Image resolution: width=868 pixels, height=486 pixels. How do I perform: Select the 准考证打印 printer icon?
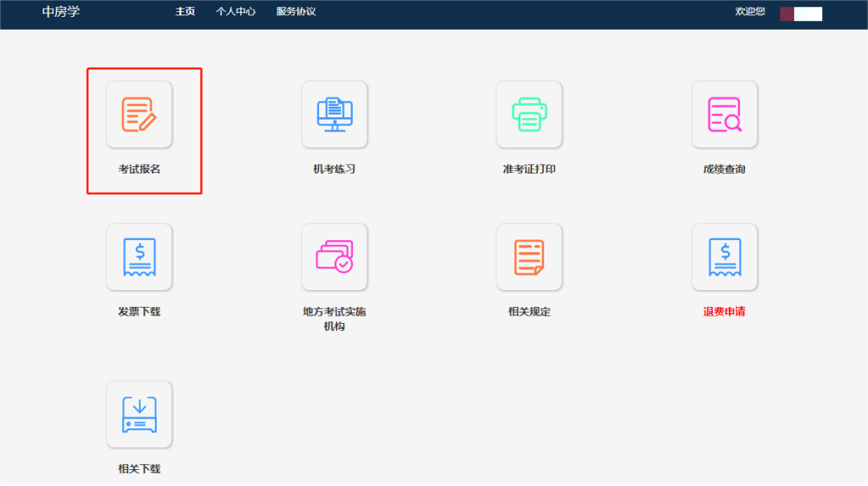tap(529, 114)
